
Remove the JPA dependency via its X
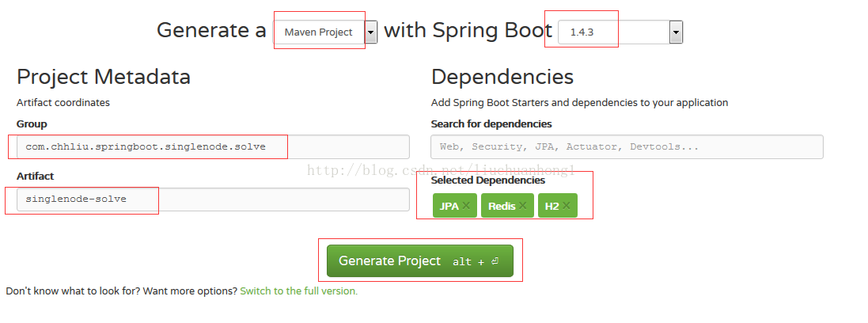[x=466, y=206]
